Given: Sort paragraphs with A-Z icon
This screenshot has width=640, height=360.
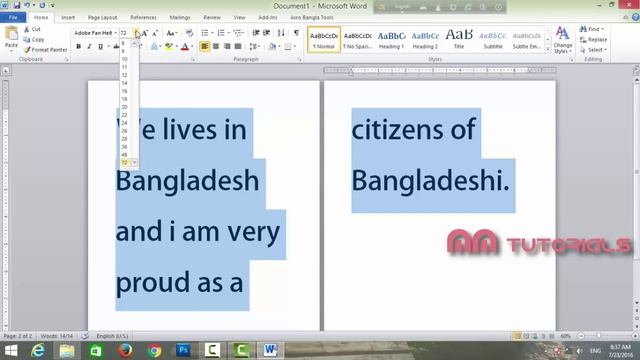Looking at the screenshot, I should (x=281, y=33).
